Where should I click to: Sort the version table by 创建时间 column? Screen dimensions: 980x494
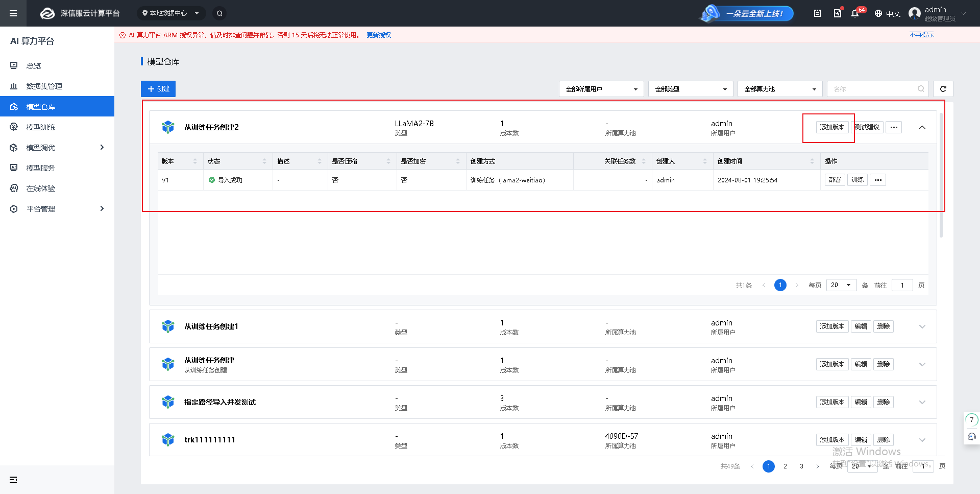[812, 161]
